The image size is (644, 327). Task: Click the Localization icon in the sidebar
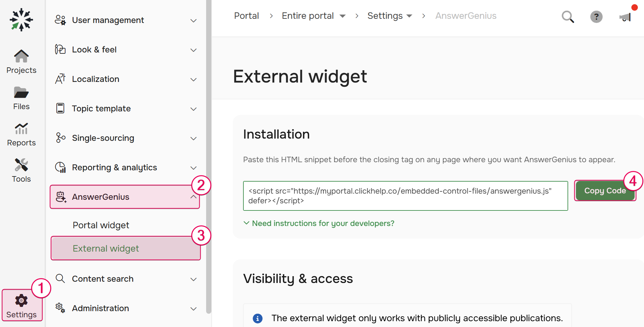coord(60,79)
